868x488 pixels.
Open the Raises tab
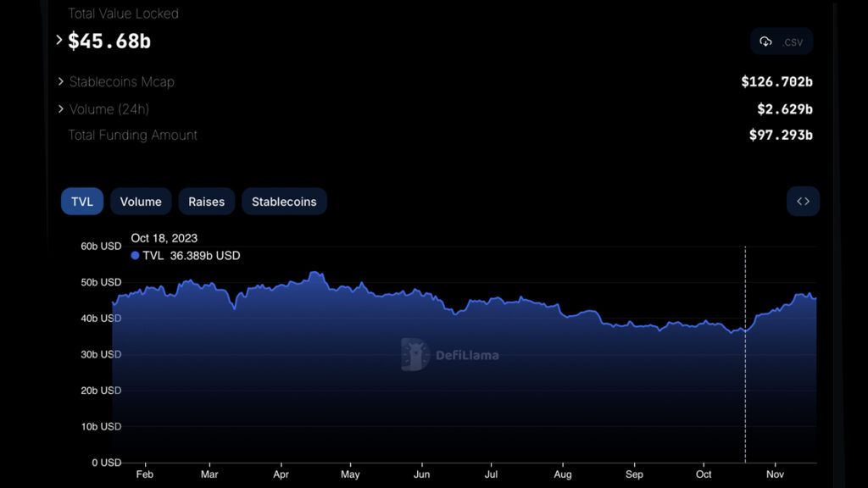point(206,201)
